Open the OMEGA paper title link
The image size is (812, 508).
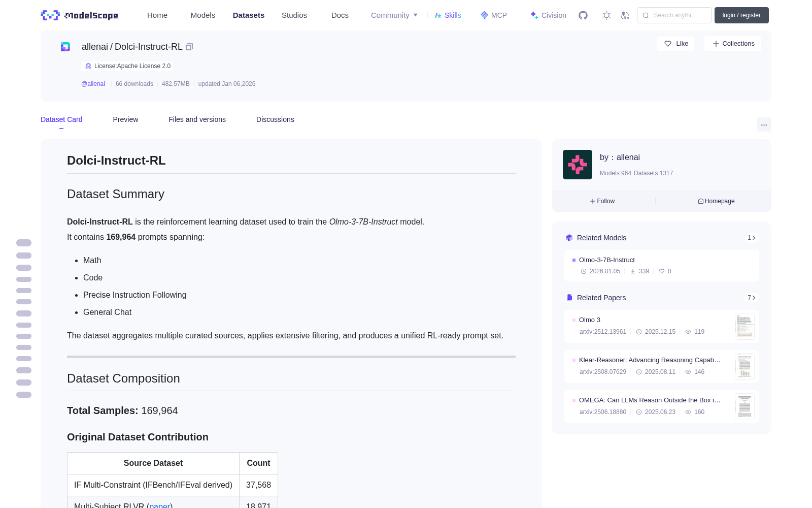tap(650, 400)
